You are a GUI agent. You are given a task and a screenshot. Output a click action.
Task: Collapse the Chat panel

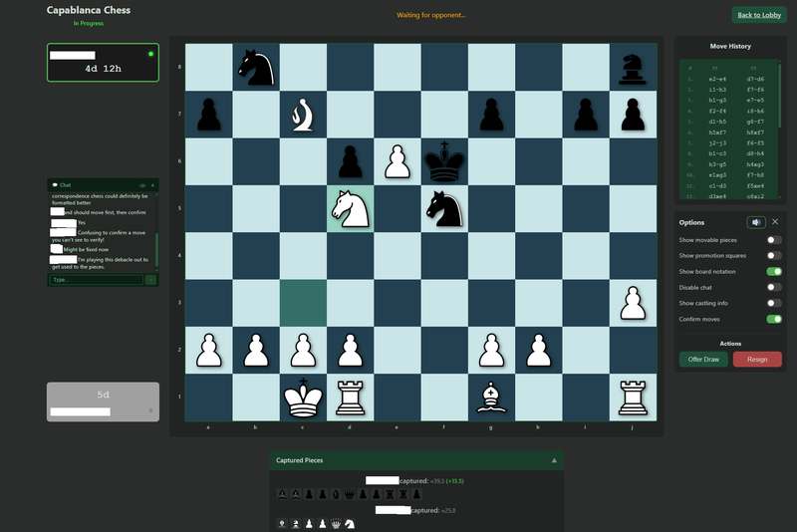[152, 185]
